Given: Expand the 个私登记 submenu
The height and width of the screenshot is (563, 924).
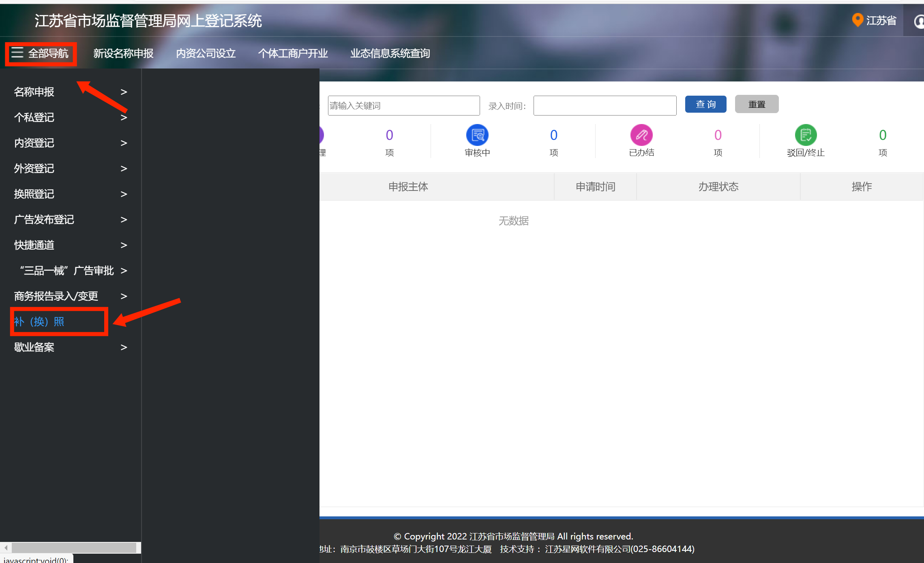Looking at the screenshot, I should tap(124, 118).
